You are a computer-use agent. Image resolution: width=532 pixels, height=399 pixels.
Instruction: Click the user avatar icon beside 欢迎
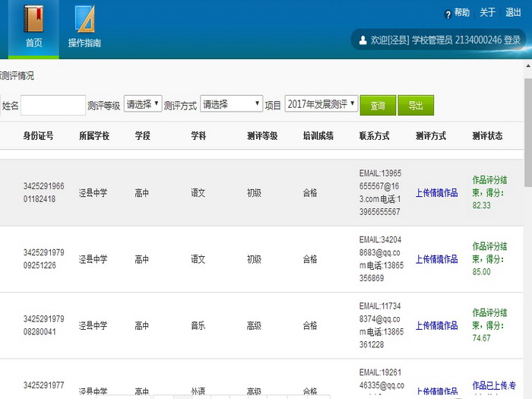(x=362, y=40)
